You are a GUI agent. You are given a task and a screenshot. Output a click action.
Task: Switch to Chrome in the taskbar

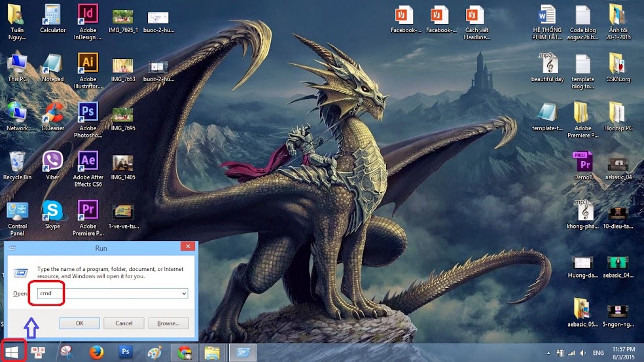(x=185, y=353)
